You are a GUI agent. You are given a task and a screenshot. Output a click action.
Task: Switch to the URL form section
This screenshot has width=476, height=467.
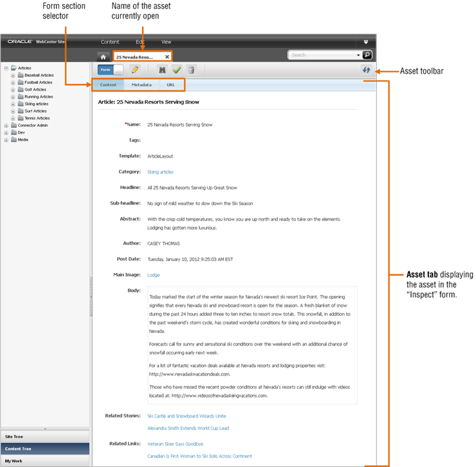coord(171,85)
